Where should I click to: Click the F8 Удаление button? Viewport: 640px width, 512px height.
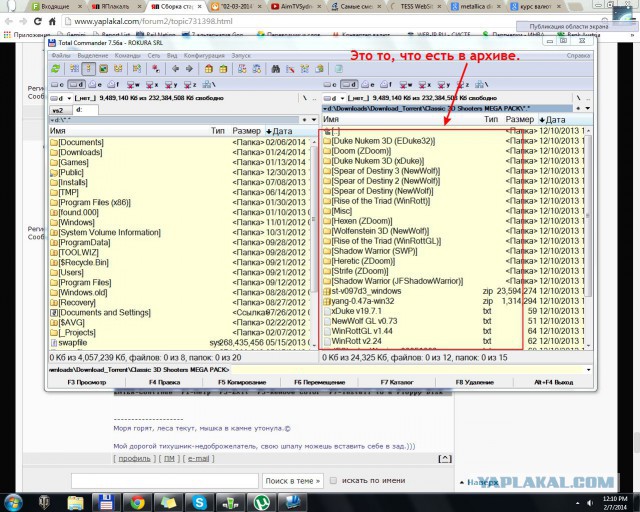tap(475, 383)
